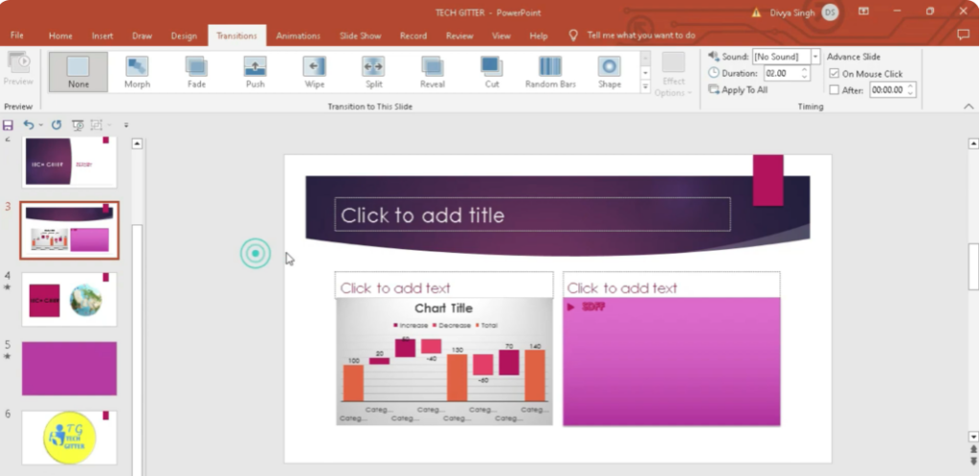This screenshot has height=476, width=980.
Task: Select the Split transition
Action: coord(373,72)
